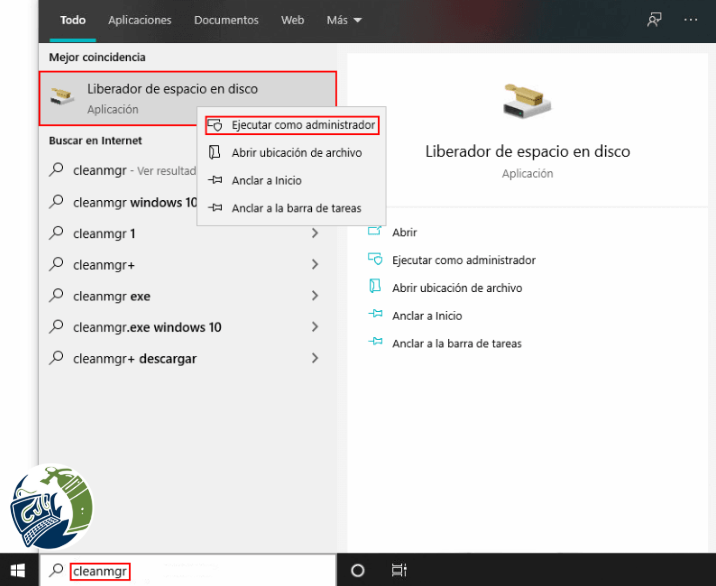Click the large disk cleanup icon in preview pane
The width and height of the screenshot is (716, 586).
click(x=527, y=100)
